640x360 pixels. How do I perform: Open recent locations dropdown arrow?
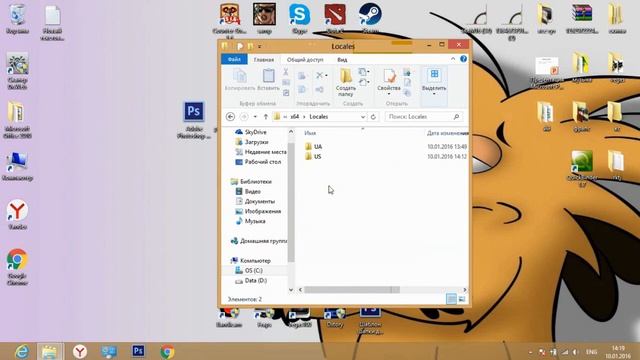tap(255, 117)
